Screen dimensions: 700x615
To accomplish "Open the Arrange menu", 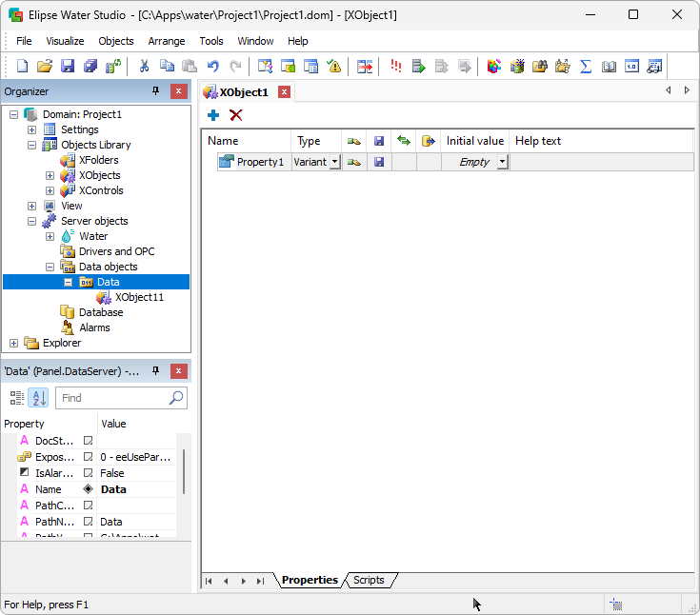I will click(x=167, y=41).
